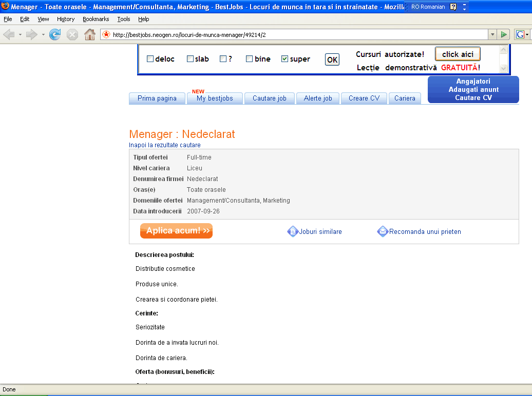532x396 pixels.
Task: Click the Adaugati anunt link
Action: [473, 89]
